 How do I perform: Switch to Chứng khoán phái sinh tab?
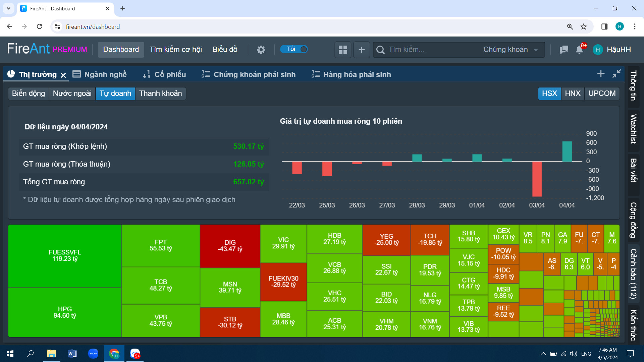pos(249,74)
